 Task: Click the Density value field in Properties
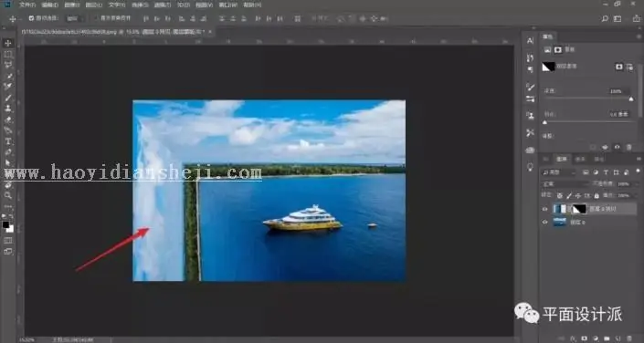pos(618,91)
